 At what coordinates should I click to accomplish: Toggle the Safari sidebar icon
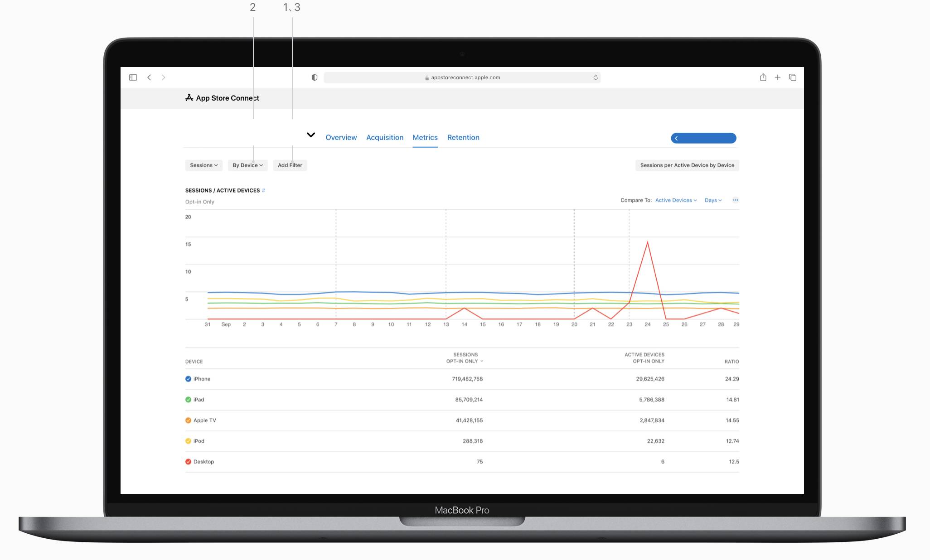pyautogui.click(x=133, y=77)
